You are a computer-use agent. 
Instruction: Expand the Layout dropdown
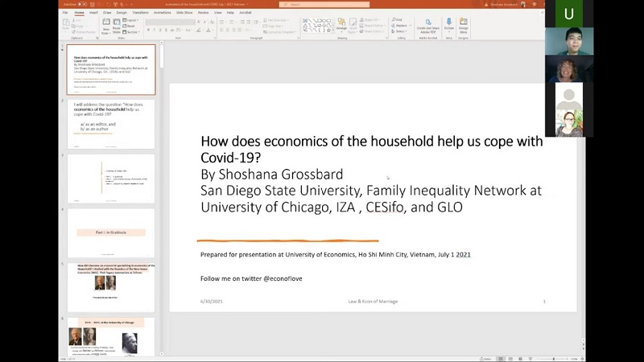(x=130, y=20)
